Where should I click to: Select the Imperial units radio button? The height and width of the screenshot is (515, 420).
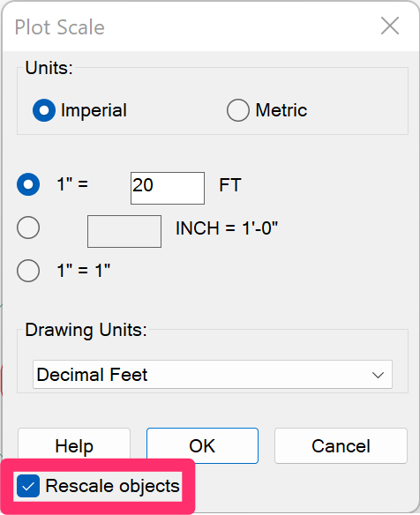tap(44, 110)
